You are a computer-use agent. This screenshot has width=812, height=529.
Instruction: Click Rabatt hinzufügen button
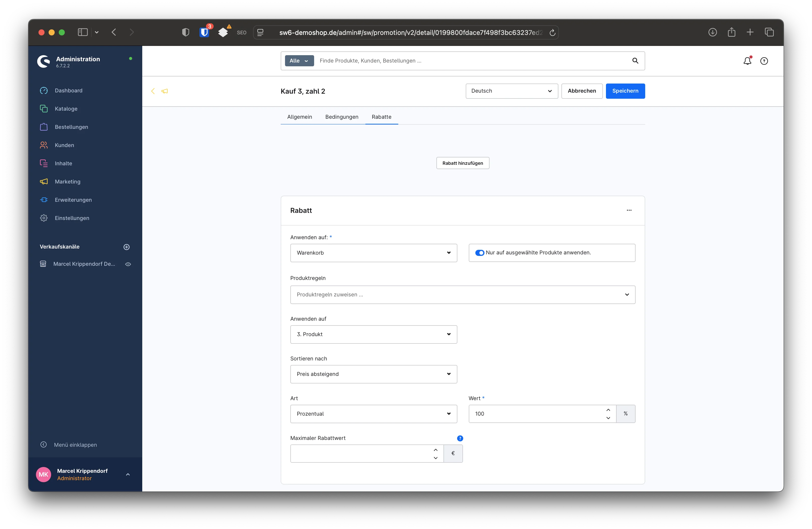(462, 163)
